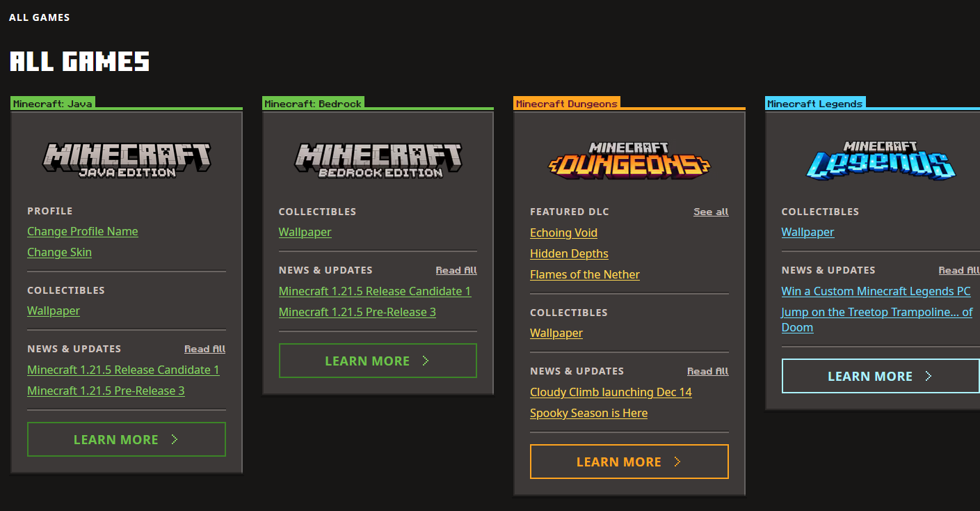Open the Echoing Void DLC link
This screenshot has height=511, width=980.
563,233
